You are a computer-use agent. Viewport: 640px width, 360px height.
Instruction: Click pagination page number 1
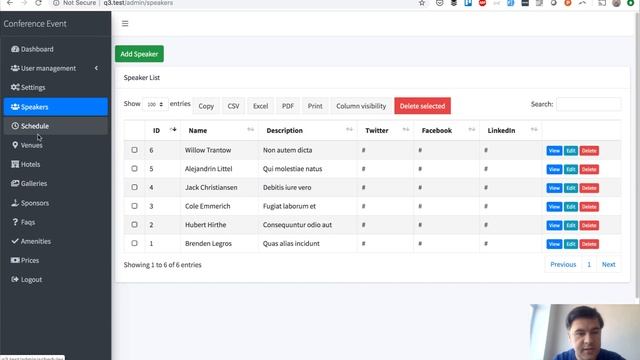coord(589,264)
